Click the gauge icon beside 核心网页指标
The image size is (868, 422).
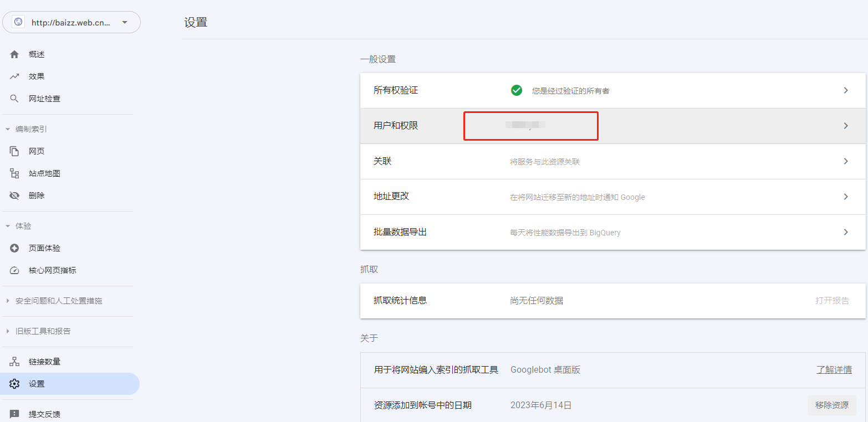click(x=15, y=270)
